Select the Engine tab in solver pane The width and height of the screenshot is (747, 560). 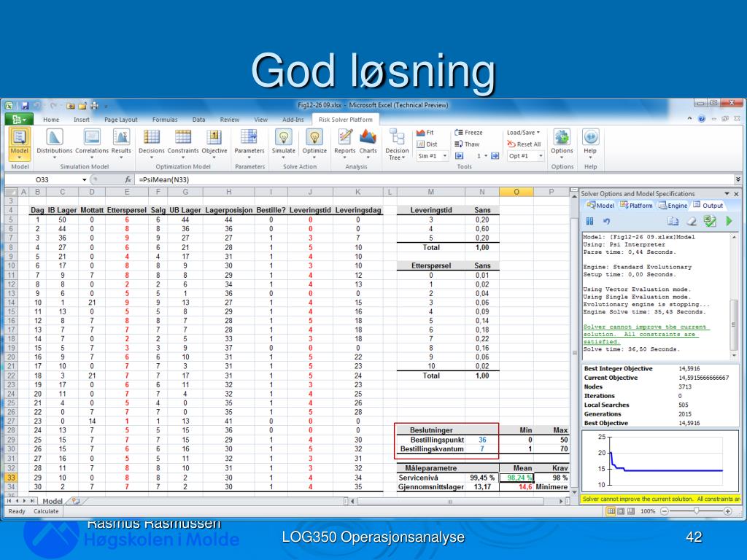673,205
